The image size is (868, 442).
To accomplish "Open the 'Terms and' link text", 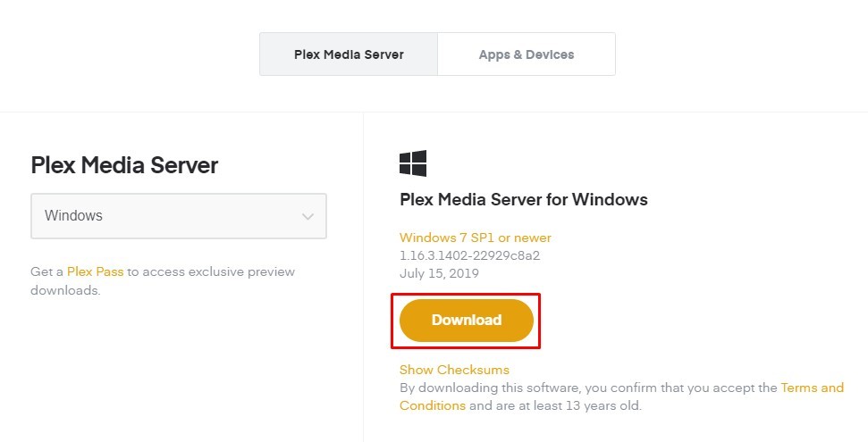I will (812, 388).
